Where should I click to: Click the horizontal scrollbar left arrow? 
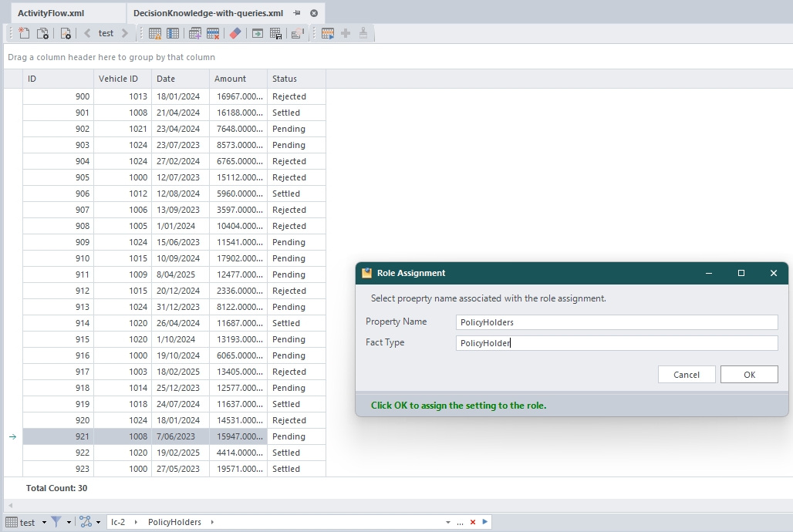[x=10, y=505]
